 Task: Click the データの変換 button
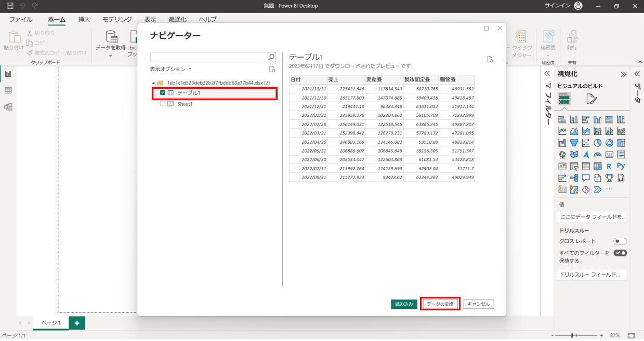[x=440, y=304]
